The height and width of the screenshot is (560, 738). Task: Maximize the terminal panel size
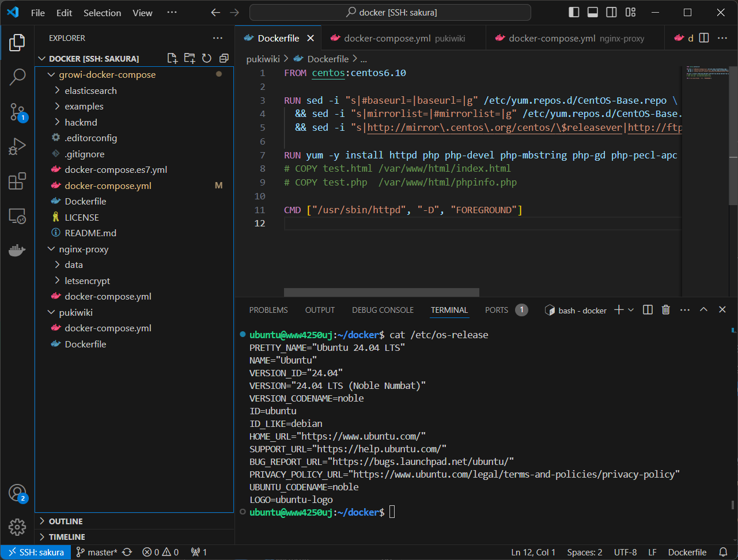point(703,310)
